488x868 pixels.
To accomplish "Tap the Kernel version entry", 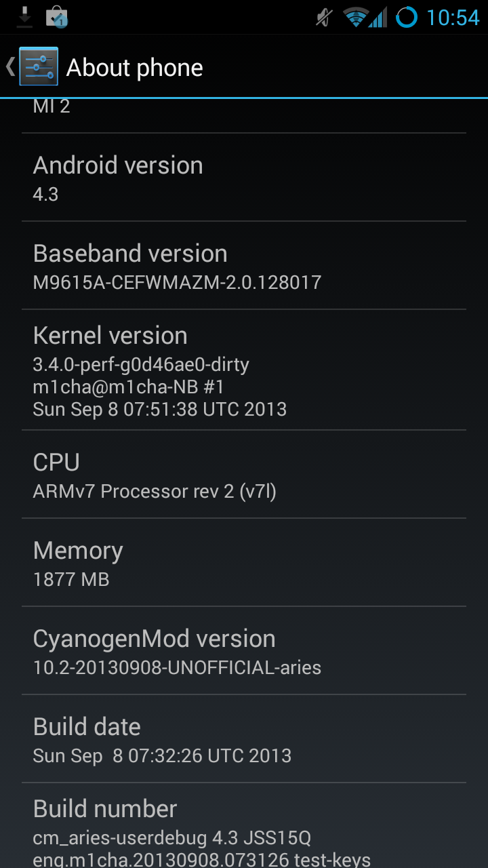I will [244, 370].
